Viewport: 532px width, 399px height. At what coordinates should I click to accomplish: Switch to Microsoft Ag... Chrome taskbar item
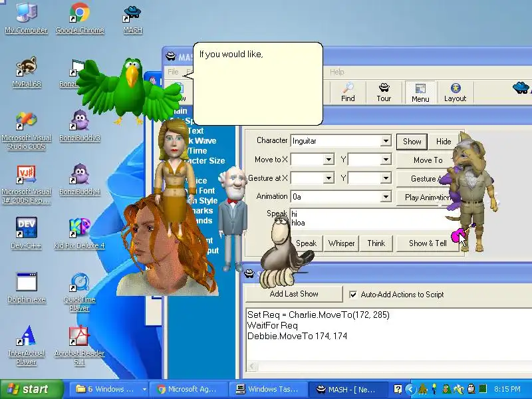tap(188, 389)
